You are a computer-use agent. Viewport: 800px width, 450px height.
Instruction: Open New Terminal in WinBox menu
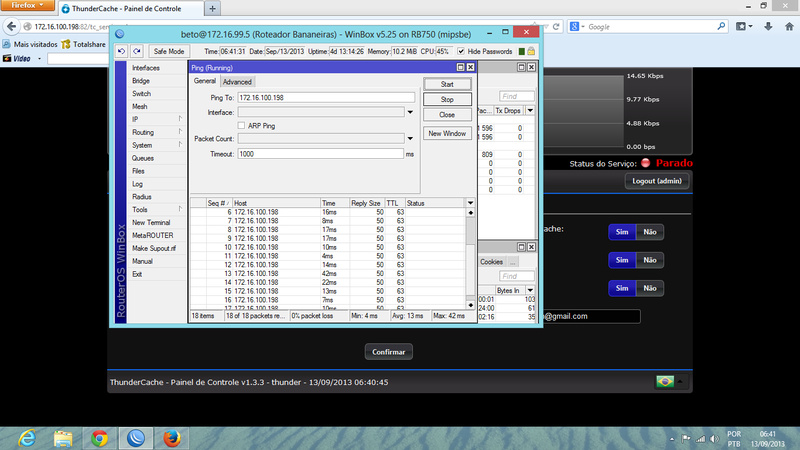tap(151, 222)
